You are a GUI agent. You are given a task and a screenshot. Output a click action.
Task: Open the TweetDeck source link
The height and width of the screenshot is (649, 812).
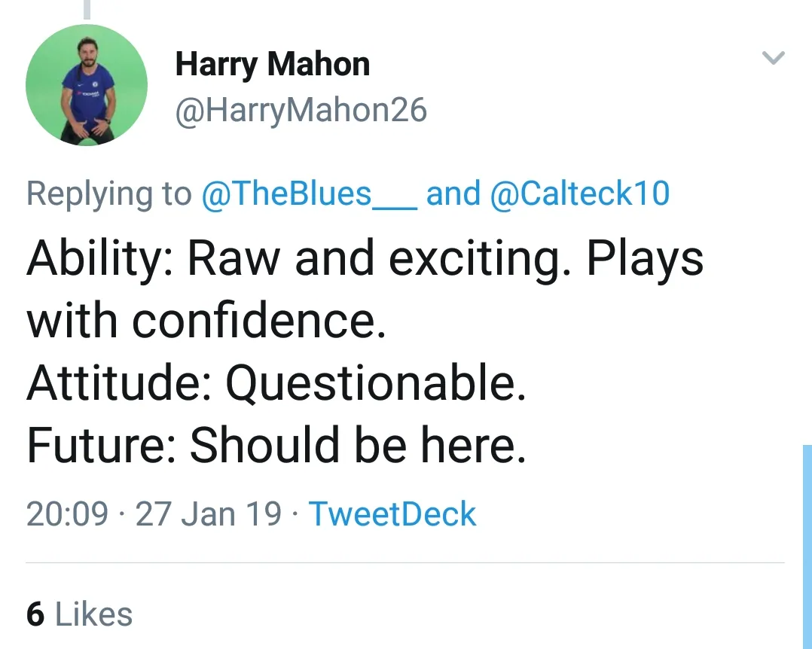(x=392, y=514)
